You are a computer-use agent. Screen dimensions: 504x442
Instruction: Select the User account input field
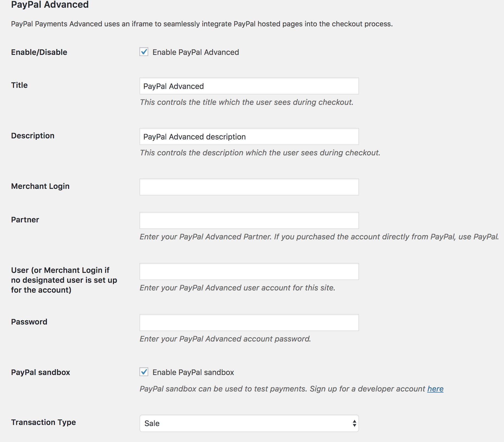pos(249,272)
